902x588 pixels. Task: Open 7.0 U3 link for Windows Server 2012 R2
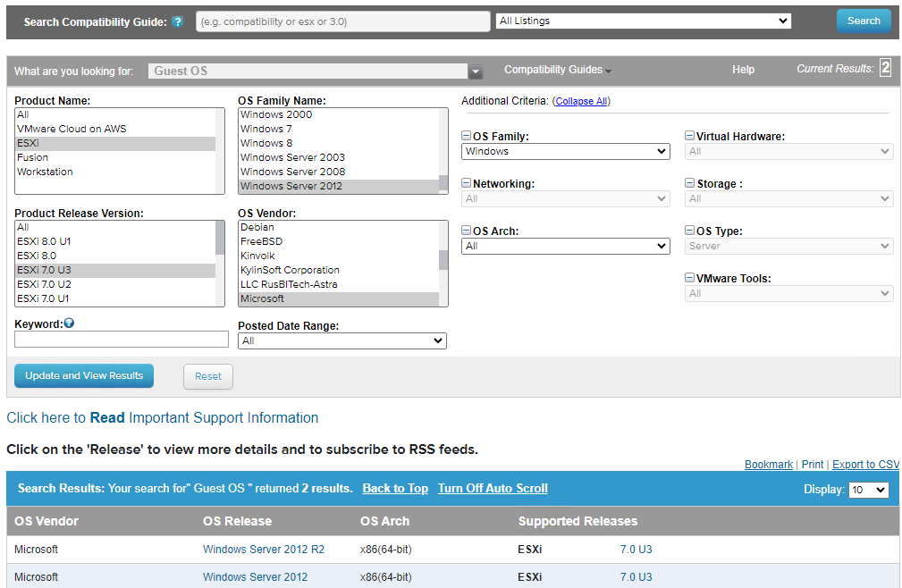[636, 550]
